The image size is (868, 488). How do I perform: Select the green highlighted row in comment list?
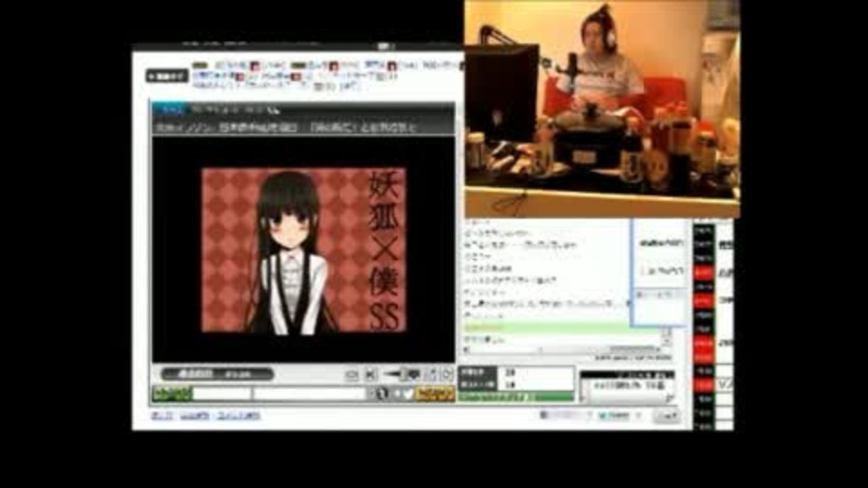pos(561,328)
